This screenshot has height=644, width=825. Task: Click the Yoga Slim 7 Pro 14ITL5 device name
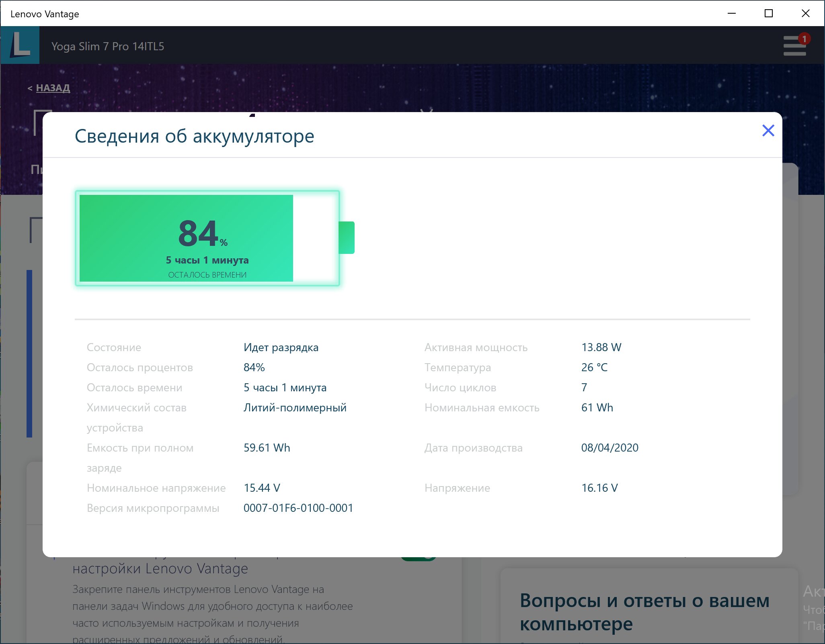[x=108, y=47]
